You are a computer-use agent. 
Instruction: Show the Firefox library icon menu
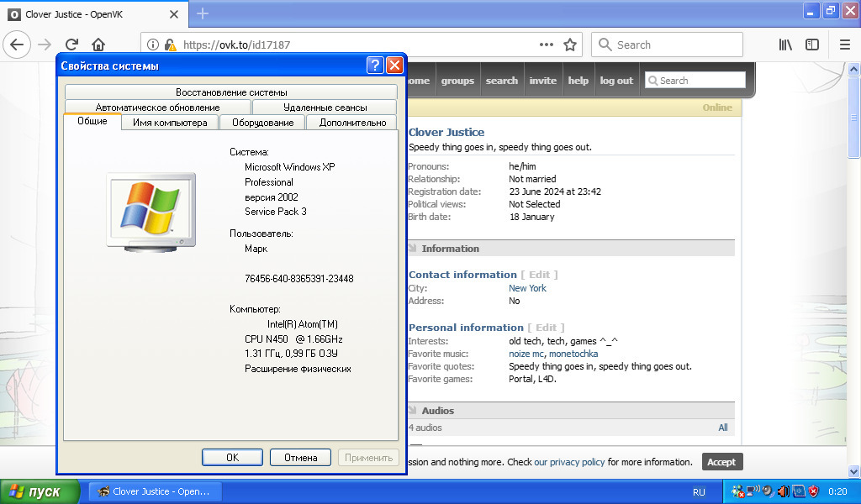tap(785, 45)
